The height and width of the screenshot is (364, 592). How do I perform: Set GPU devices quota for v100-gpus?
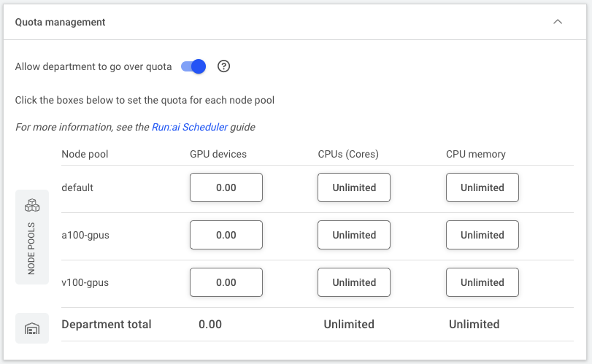pos(226,282)
